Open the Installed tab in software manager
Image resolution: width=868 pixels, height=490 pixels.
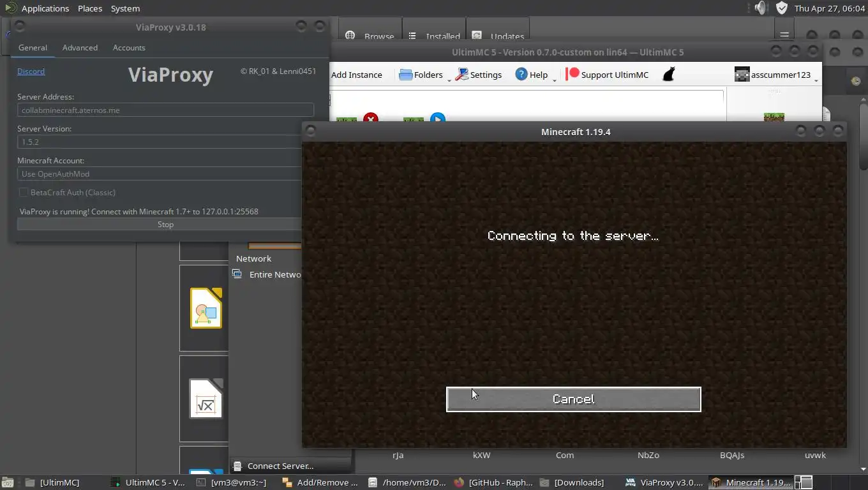(435, 36)
